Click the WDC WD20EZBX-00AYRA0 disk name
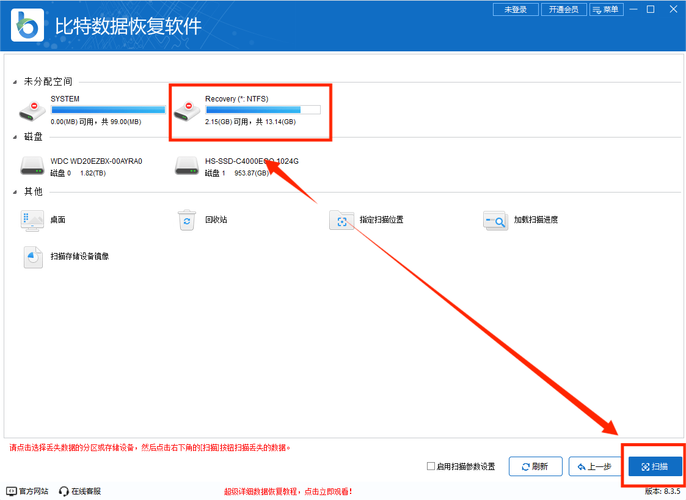This screenshot has height=500, width=686. (x=96, y=161)
